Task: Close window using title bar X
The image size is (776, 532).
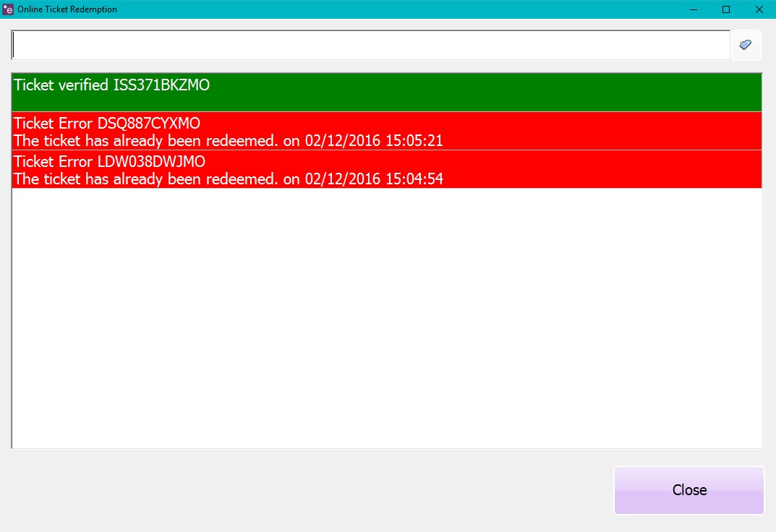Action: click(x=759, y=9)
